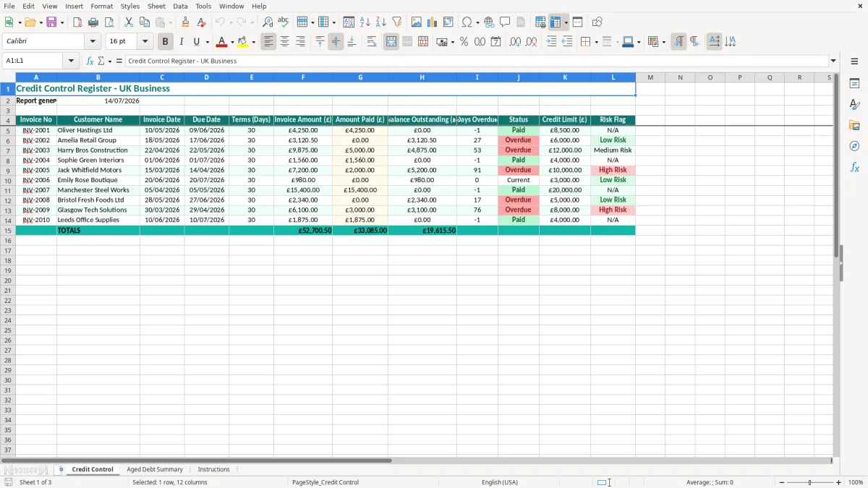Click English (USA) language in status bar
The width and height of the screenshot is (868, 488).
tap(500, 482)
